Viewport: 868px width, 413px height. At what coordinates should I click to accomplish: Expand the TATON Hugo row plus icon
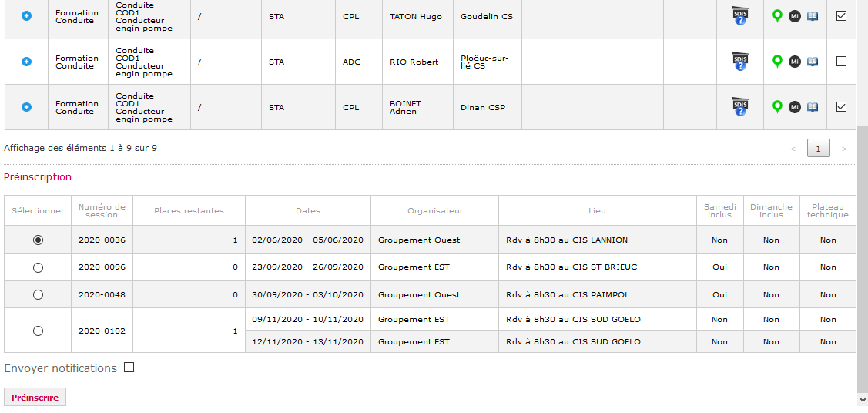(26, 16)
